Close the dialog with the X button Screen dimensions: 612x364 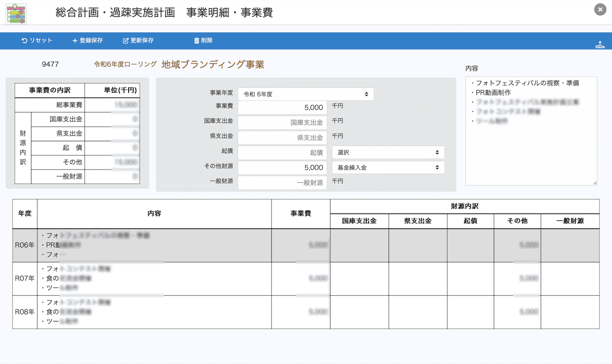(x=600, y=10)
